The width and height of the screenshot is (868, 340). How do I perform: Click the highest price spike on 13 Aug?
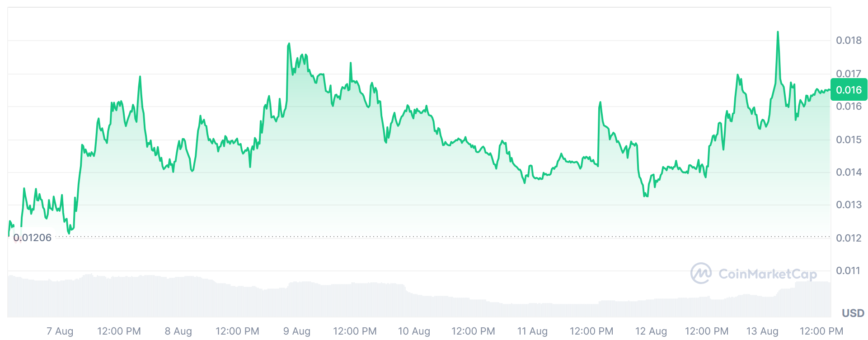tap(778, 32)
